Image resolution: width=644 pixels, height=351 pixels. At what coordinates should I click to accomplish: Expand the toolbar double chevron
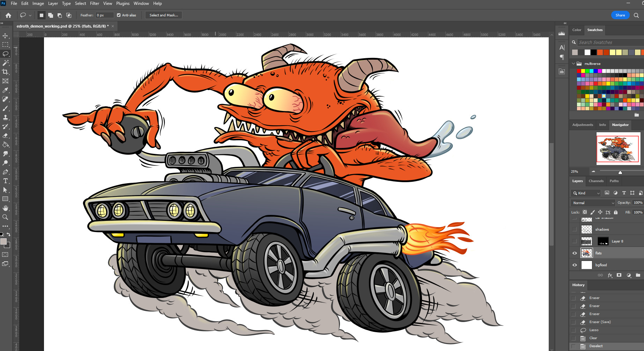(x=2, y=23)
